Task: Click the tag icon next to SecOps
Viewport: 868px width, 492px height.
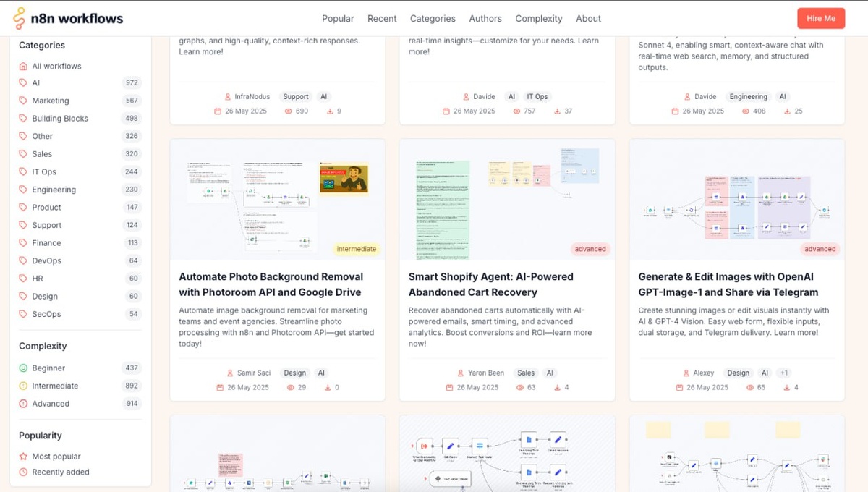Action: click(24, 314)
